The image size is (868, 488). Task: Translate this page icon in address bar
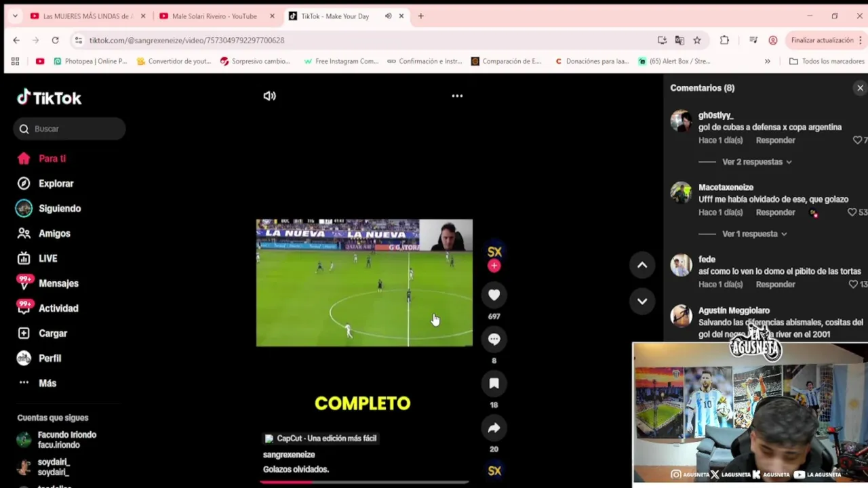tap(679, 41)
